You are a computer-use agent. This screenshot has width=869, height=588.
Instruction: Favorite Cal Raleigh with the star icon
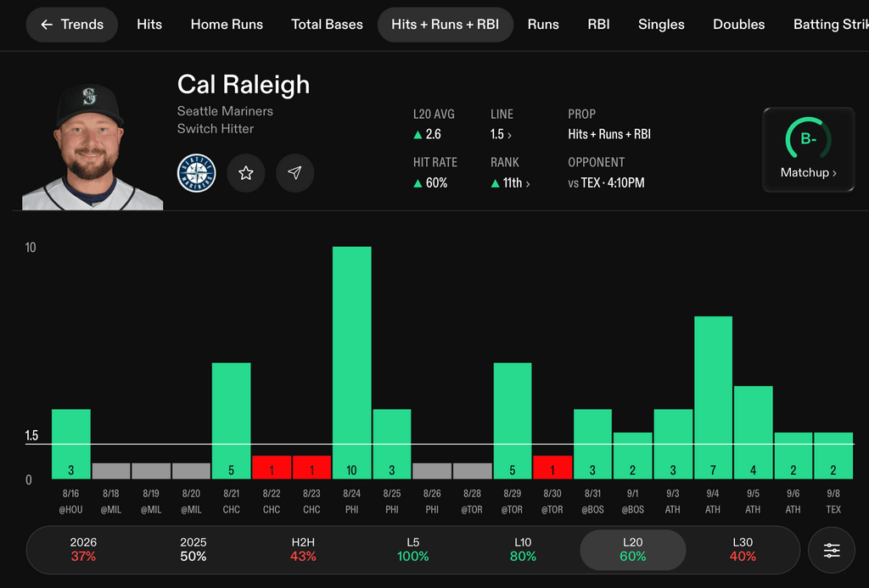pos(245,173)
